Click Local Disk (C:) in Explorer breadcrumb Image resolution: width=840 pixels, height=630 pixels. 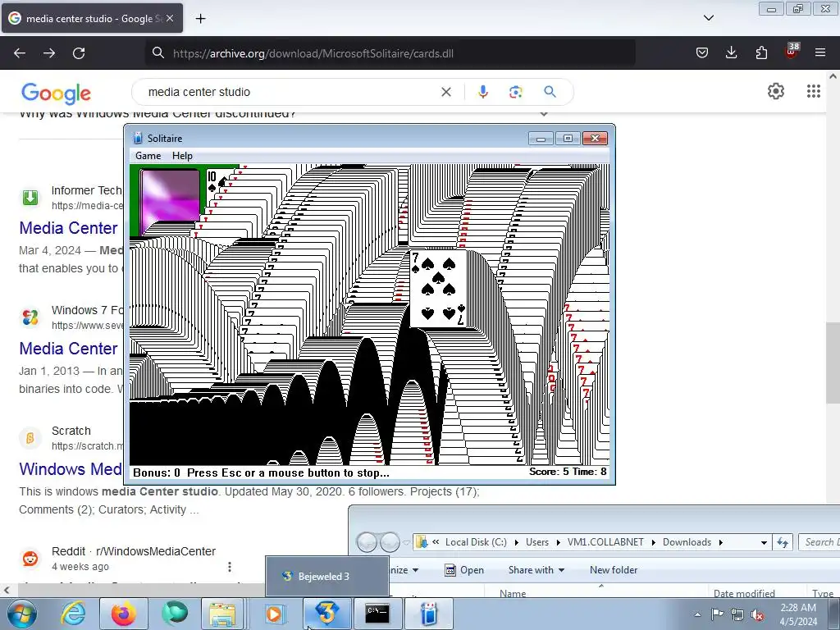(x=476, y=542)
